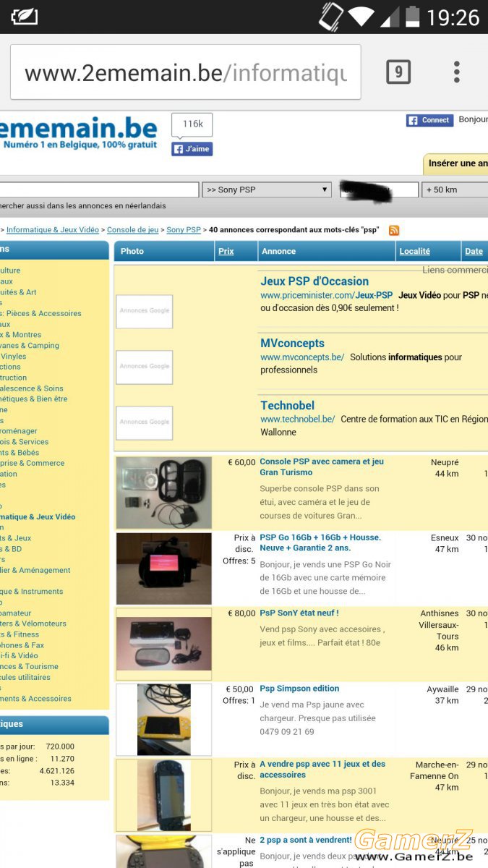Click the Facebook J'aime button
488x868 pixels.
tap(192, 149)
